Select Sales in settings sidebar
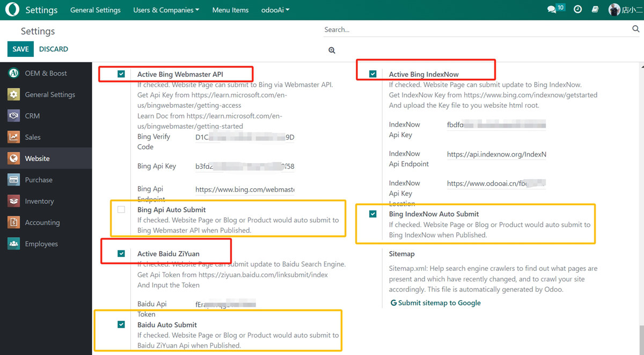The height and width of the screenshot is (355, 644). 46,137
